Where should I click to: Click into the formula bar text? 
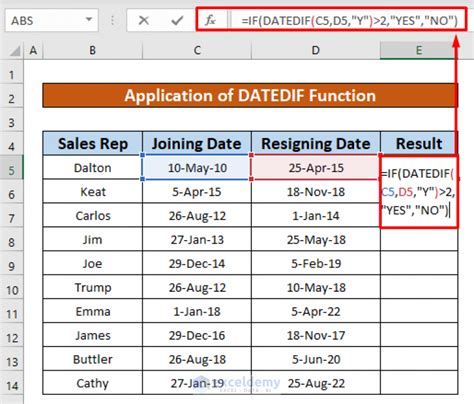(349, 21)
